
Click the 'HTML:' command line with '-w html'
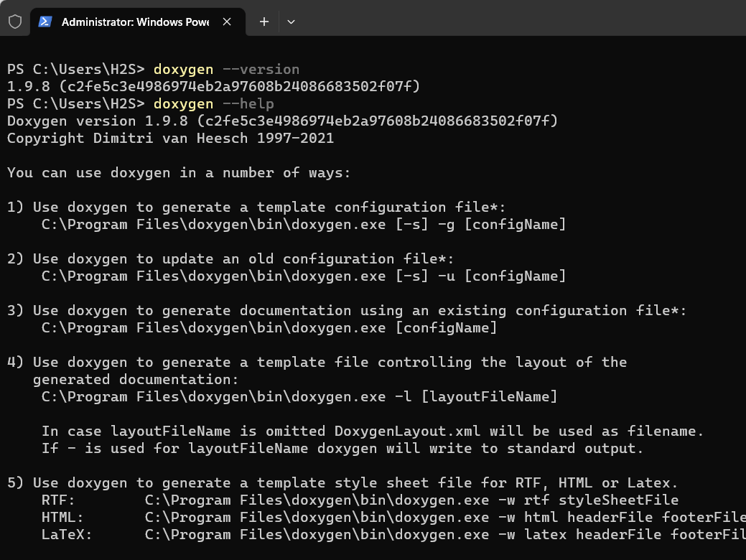point(393,517)
